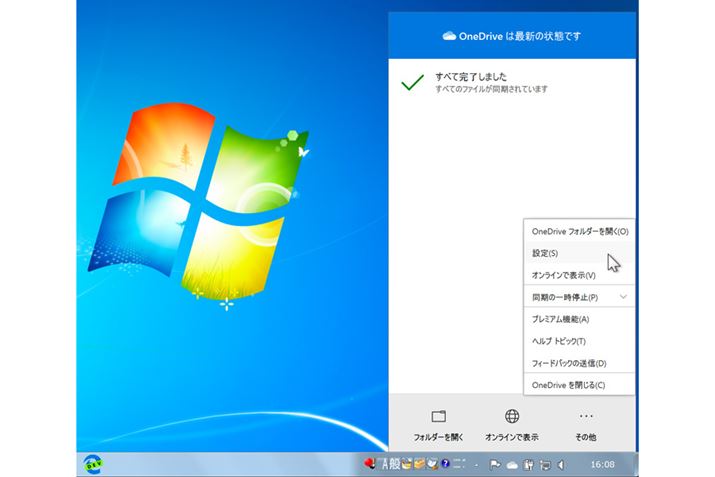Click the OneDrive cloud icon in system tray
Image resolution: width=715 pixels, height=477 pixels.
point(512,465)
